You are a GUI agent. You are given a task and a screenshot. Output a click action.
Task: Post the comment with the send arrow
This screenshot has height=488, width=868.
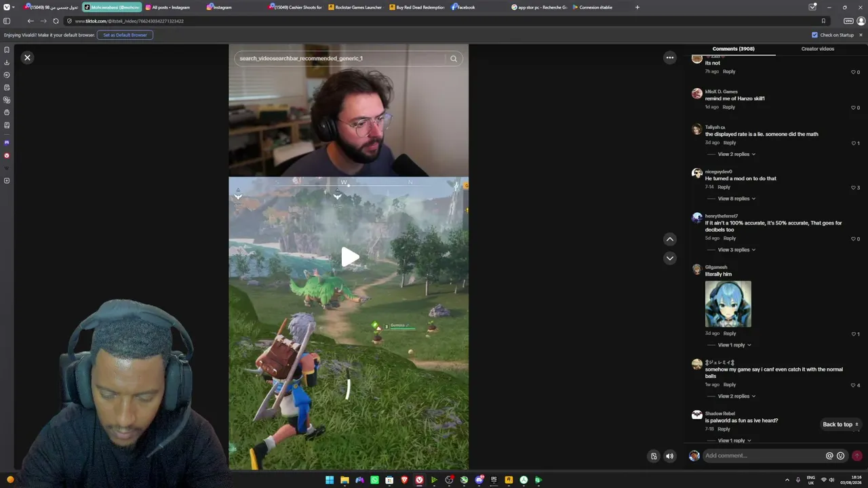click(857, 455)
